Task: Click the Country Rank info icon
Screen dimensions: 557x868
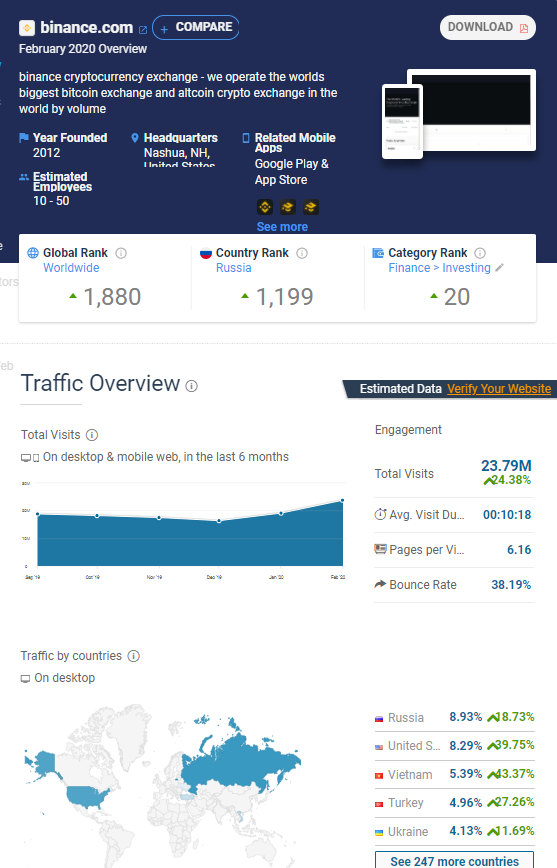Action: coord(302,253)
